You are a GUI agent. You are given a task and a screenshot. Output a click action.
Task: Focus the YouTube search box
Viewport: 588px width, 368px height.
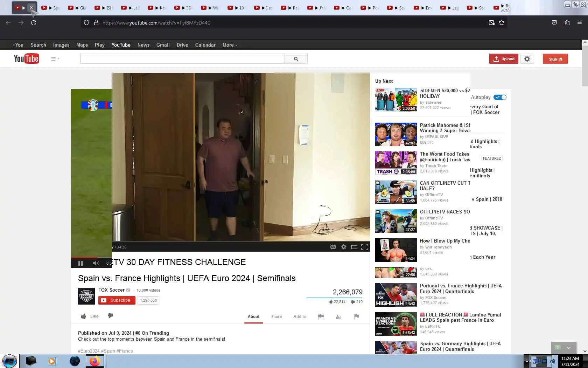tap(182, 59)
